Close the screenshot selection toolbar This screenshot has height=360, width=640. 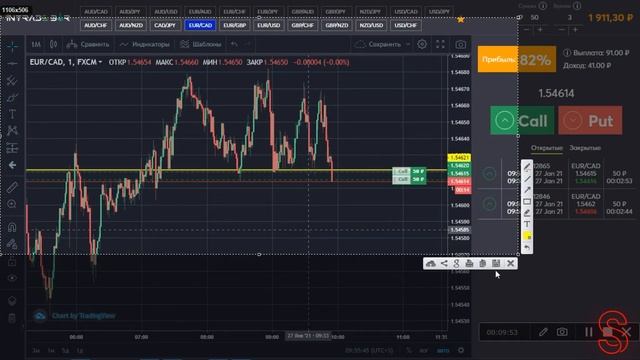point(510,264)
